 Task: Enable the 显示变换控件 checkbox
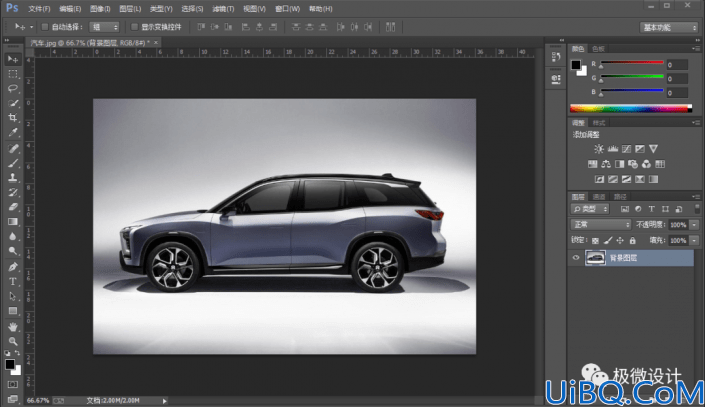pos(134,27)
